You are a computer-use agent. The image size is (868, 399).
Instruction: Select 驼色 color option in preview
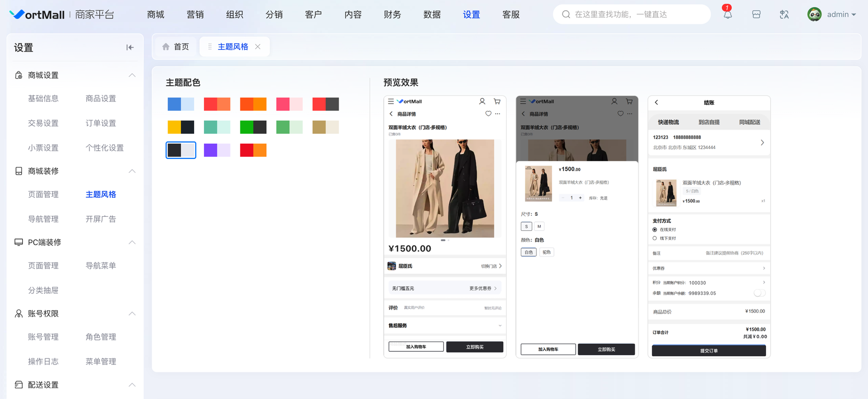click(x=547, y=252)
